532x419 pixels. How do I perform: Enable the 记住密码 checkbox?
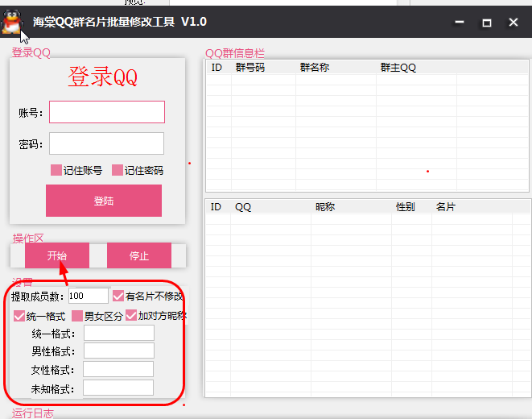tap(118, 170)
